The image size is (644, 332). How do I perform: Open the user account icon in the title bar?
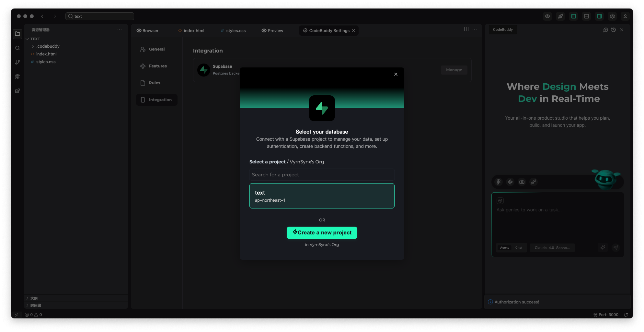point(625,16)
